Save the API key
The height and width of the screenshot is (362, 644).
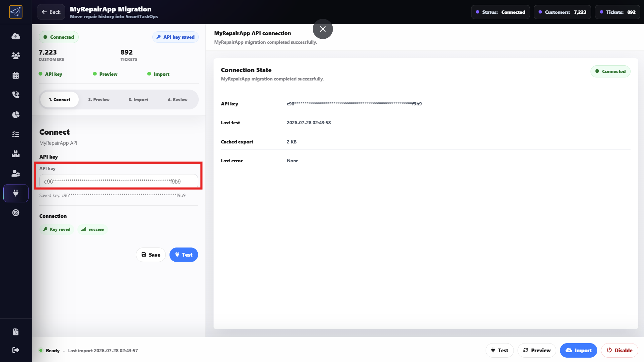pos(151,255)
